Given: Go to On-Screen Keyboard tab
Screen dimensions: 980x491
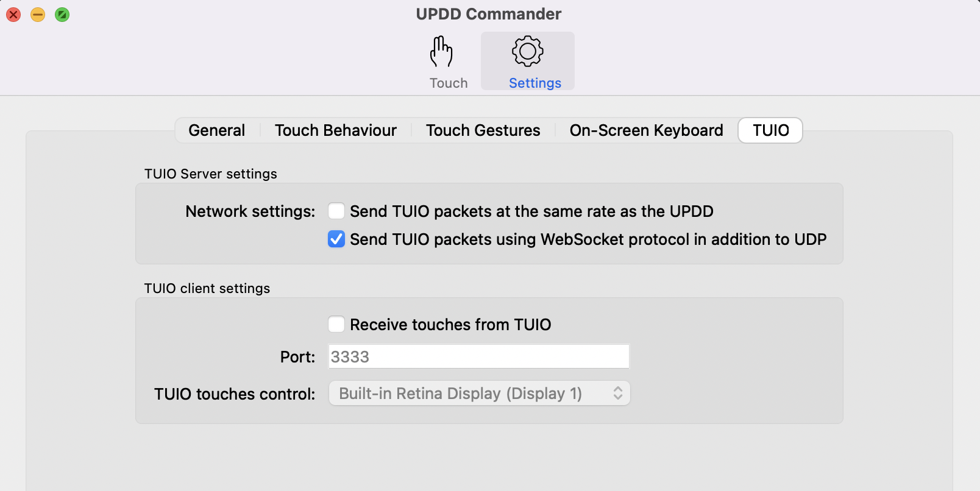Looking at the screenshot, I should [646, 130].
